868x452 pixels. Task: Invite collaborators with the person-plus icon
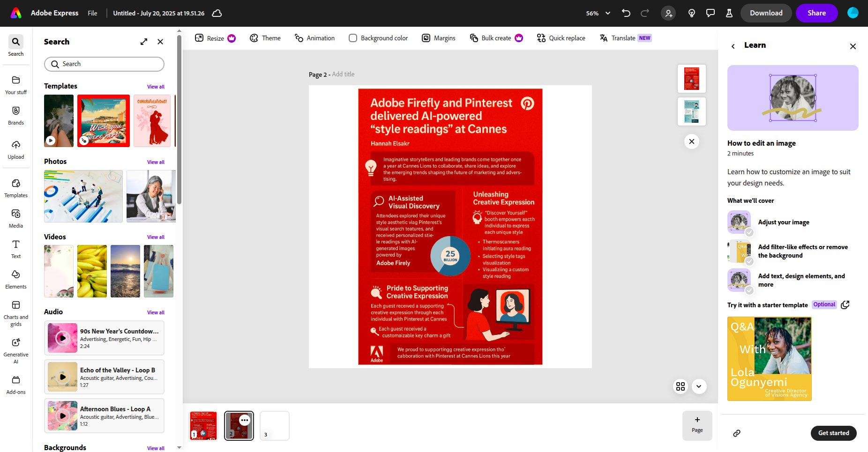(668, 13)
